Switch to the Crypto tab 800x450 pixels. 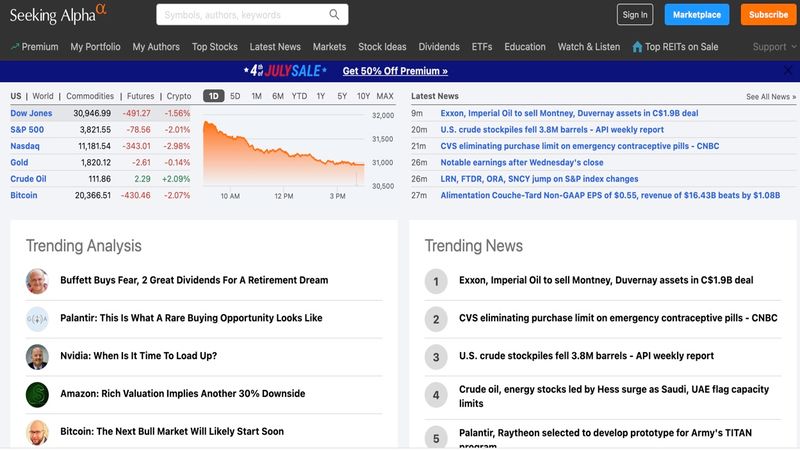point(179,96)
